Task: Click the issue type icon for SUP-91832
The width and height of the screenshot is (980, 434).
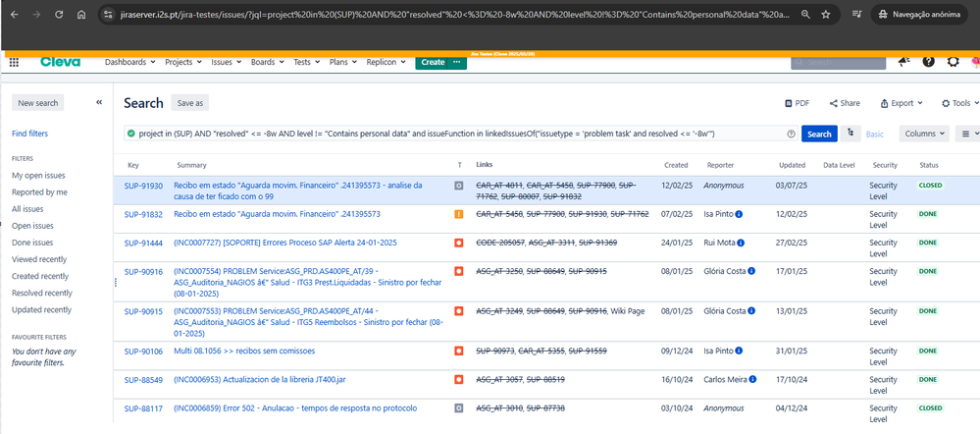Action: (459, 214)
